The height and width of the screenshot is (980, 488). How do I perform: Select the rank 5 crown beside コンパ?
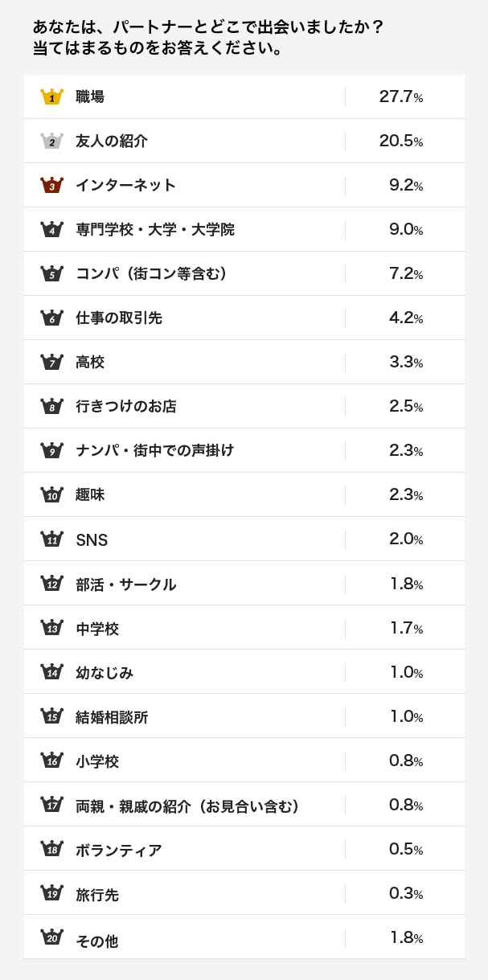[51, 273]
